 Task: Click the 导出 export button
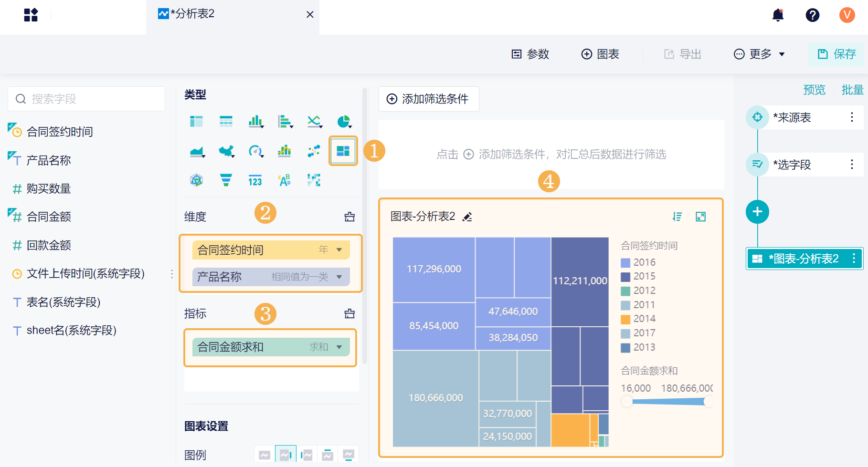tap(683, 54)
